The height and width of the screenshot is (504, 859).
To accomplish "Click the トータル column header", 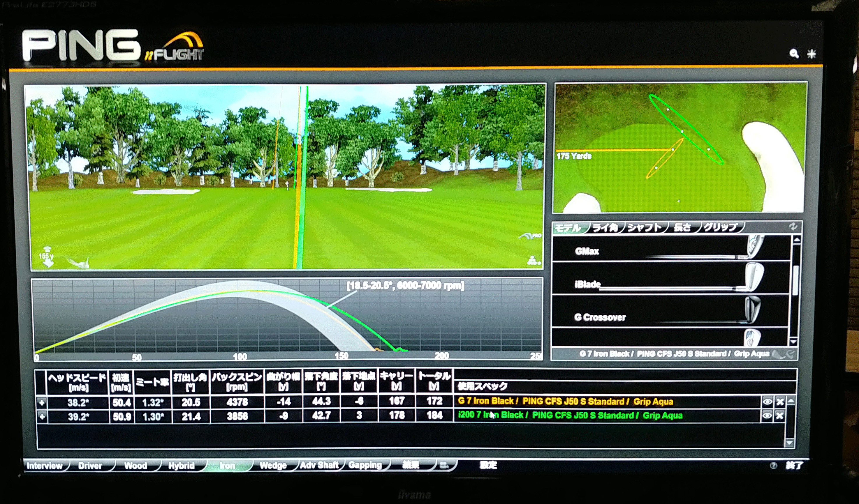I will (434, 381).
